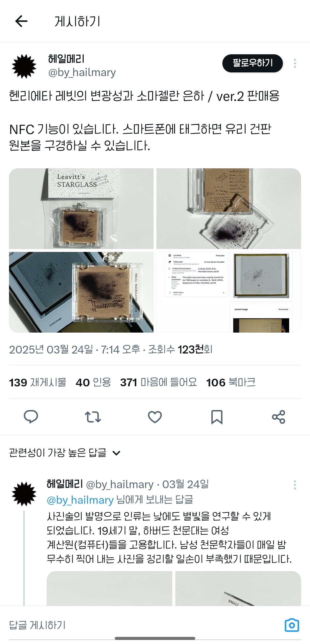The width and height of the screenshot is (310, 644).
Task: Open the reply speech bubble icon
Action: tap(31, 417)
